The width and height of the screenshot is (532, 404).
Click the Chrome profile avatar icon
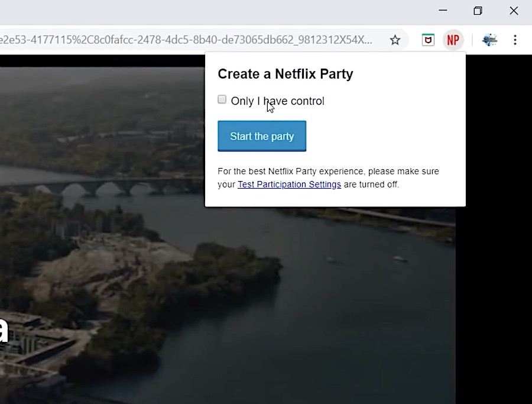(489, 40)
